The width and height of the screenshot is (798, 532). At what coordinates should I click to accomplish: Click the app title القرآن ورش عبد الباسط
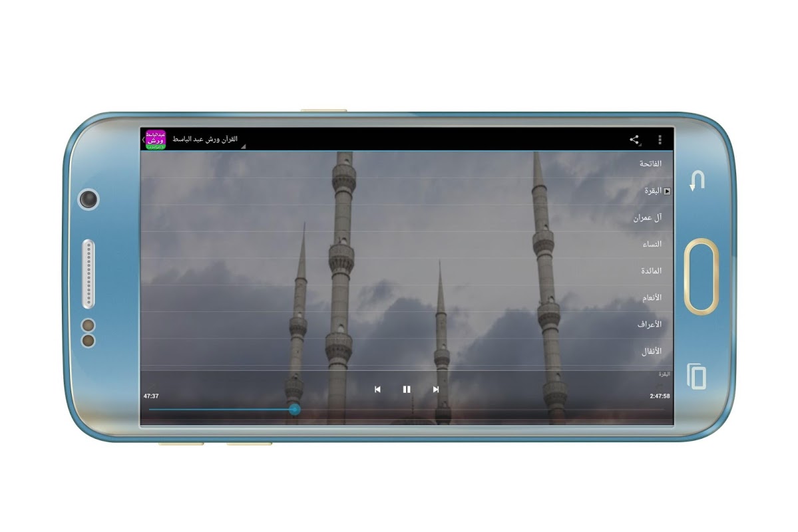click(x=205, y=139)
